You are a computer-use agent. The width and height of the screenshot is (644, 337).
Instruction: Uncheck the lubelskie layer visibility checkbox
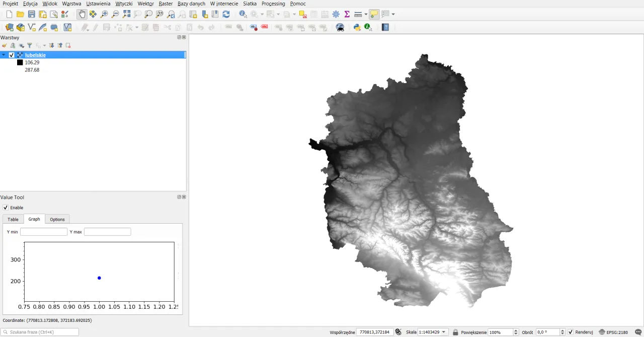(12, 55)
